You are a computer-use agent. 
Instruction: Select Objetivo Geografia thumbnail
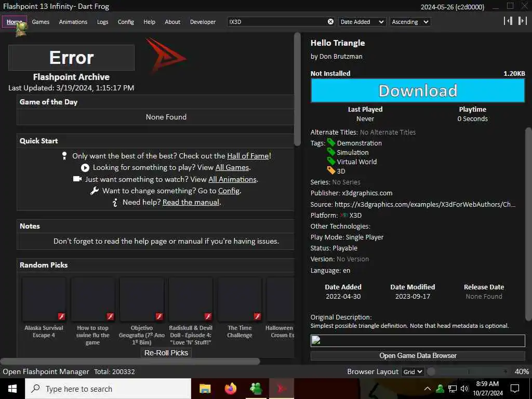tap(142, 299)
